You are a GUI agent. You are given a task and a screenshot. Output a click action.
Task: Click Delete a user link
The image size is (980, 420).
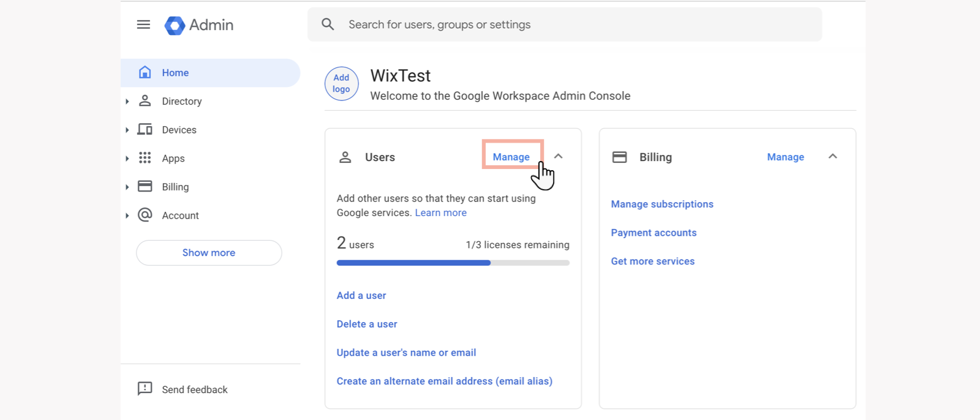coord(367,324)
